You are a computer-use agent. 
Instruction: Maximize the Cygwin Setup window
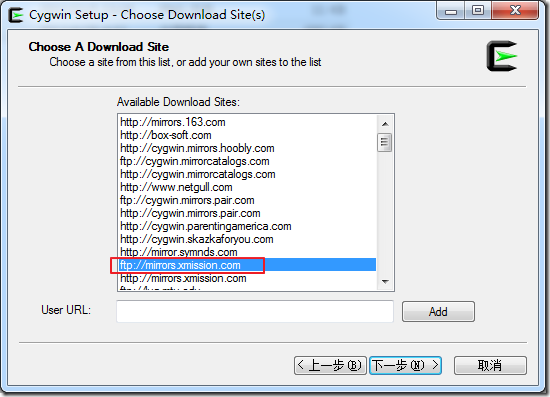[478, 11]
